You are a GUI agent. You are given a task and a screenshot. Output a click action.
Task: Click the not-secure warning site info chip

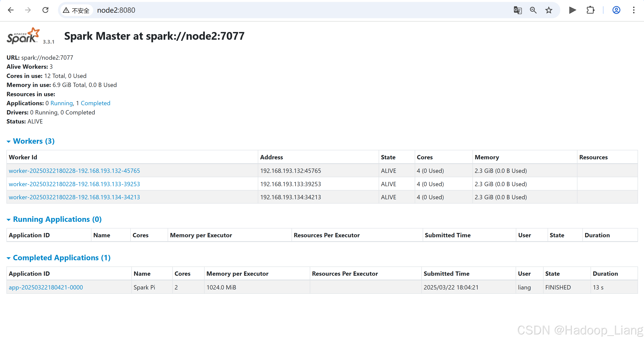pyautogui.click(x=76, y=10)
